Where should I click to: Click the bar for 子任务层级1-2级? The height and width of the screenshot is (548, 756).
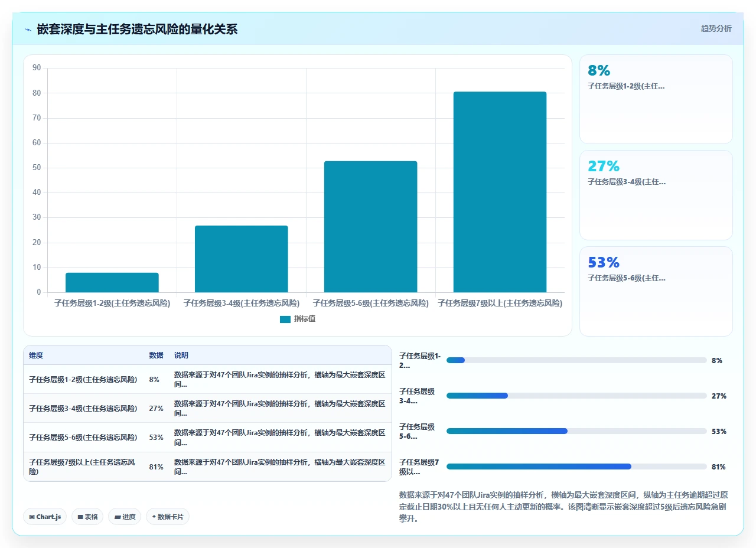pyautogui.click(x=112, y=282)
